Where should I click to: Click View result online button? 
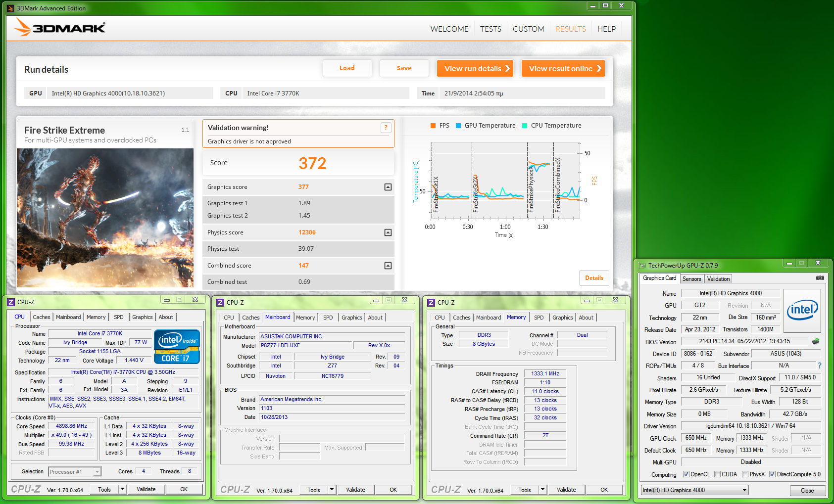[x=563, y=68]
